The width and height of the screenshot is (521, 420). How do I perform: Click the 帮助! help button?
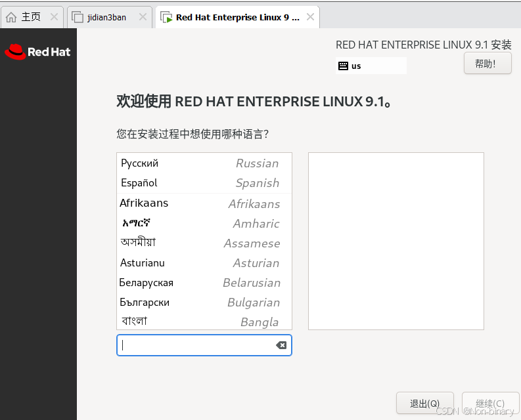pyautogui.click(x=487, y=64)
